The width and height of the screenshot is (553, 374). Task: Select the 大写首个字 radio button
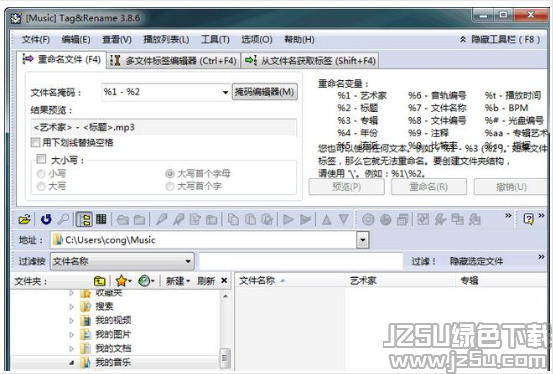coord(170,186)
